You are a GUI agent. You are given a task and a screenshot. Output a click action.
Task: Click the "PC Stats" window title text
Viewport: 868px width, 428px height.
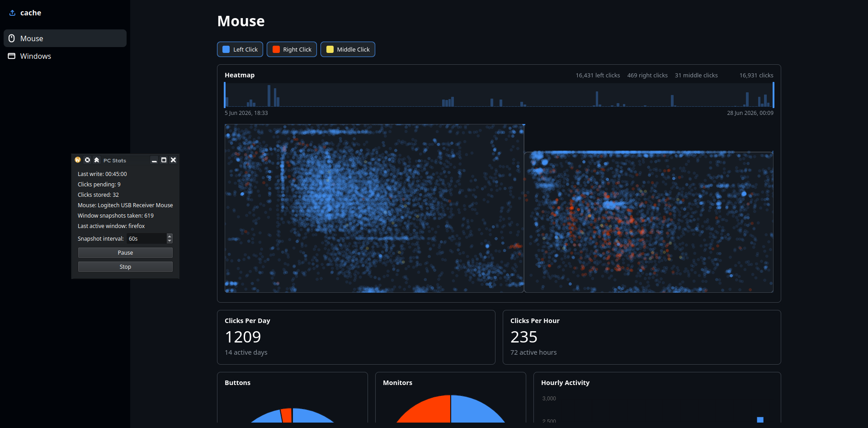tap(115, 161)
